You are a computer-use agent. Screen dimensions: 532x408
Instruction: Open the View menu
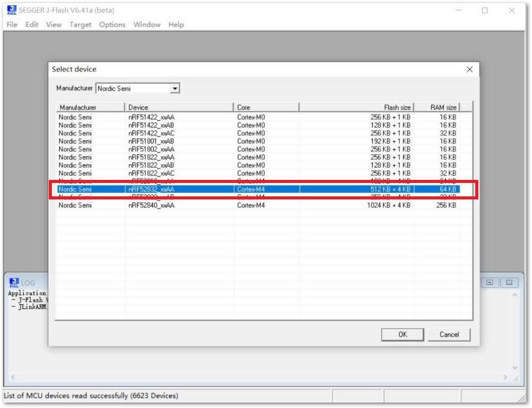(x=54, y=25)
